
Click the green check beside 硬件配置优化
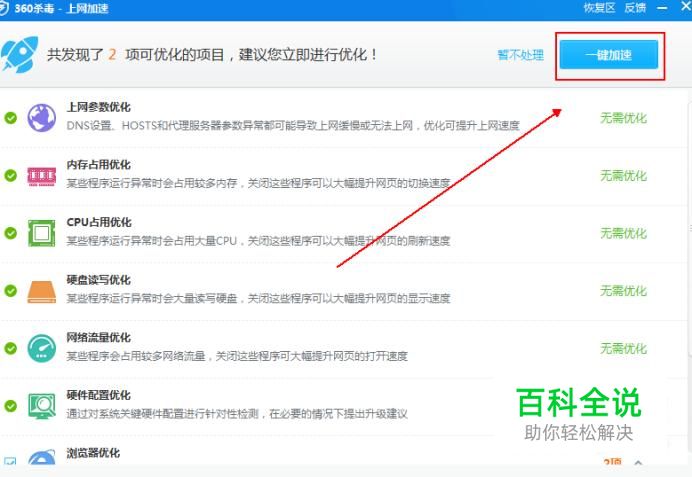[11, 406]
